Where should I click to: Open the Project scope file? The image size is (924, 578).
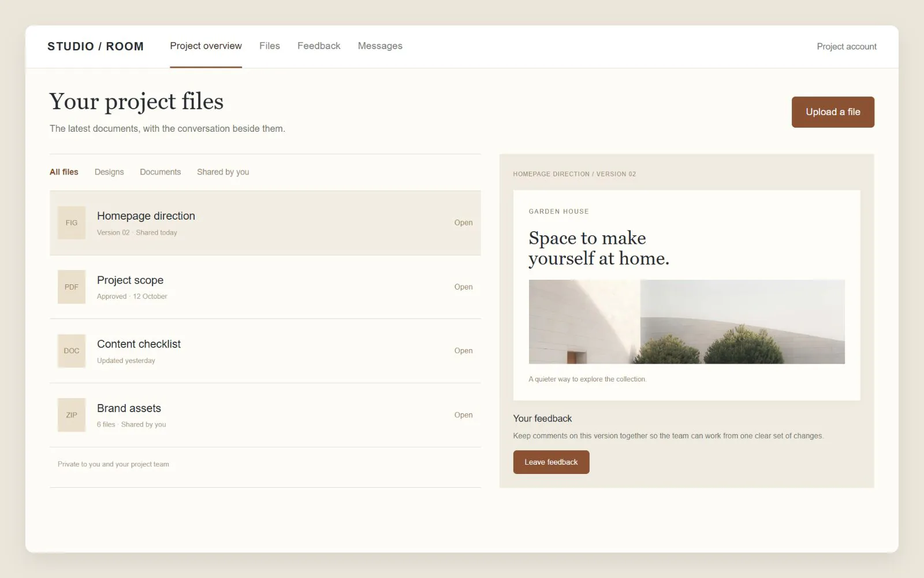463,287
